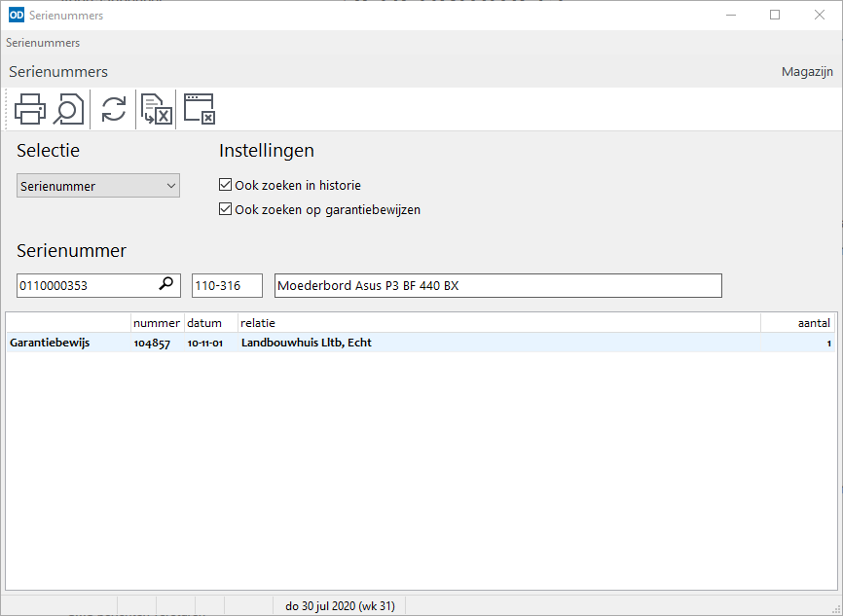Export results to Excel

pos(157,109)
